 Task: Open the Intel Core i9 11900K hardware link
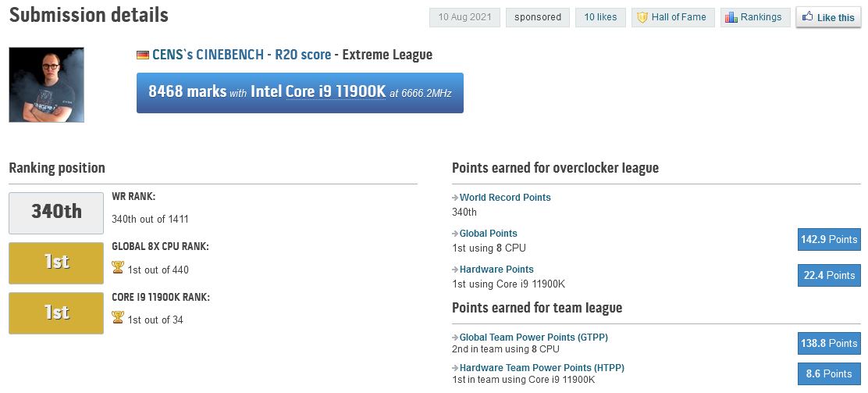(x=318, y=91)
